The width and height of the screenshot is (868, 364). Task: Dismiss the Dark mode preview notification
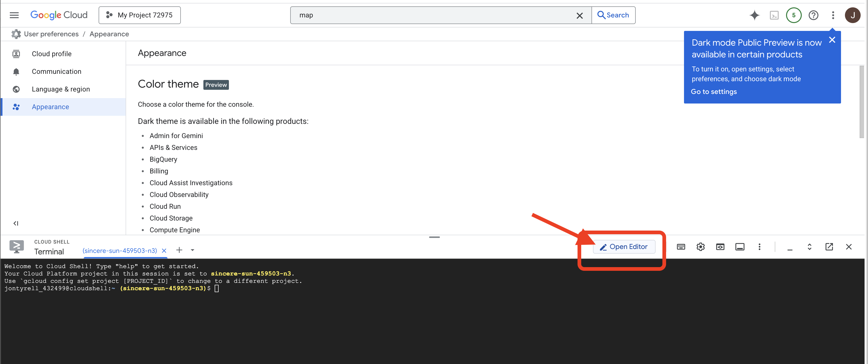832,40
